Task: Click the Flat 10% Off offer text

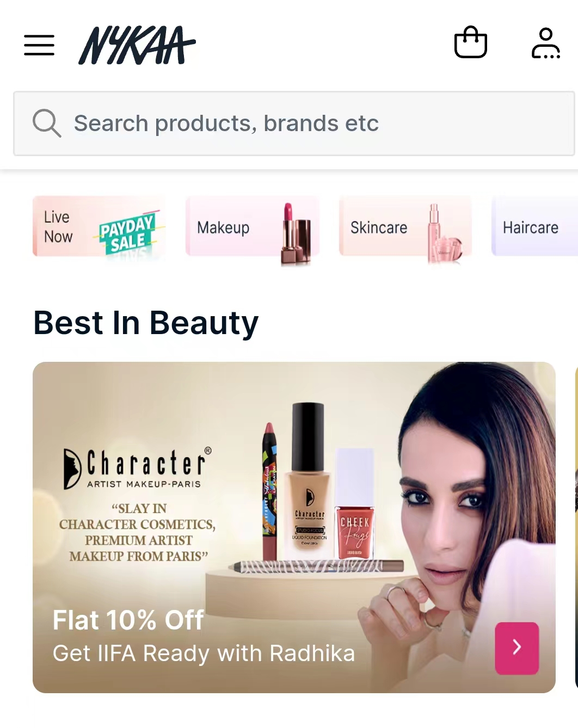Action: click(128, 620)
